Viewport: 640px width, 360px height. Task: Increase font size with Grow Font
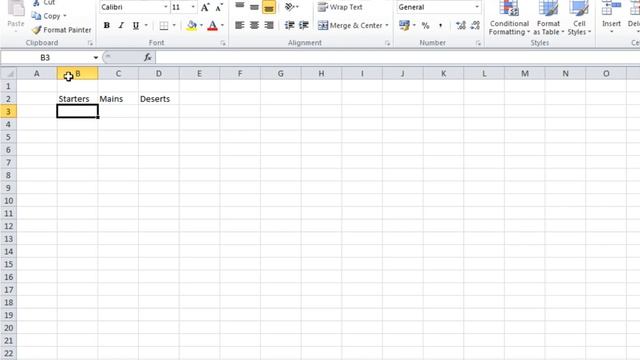[205, 7]
